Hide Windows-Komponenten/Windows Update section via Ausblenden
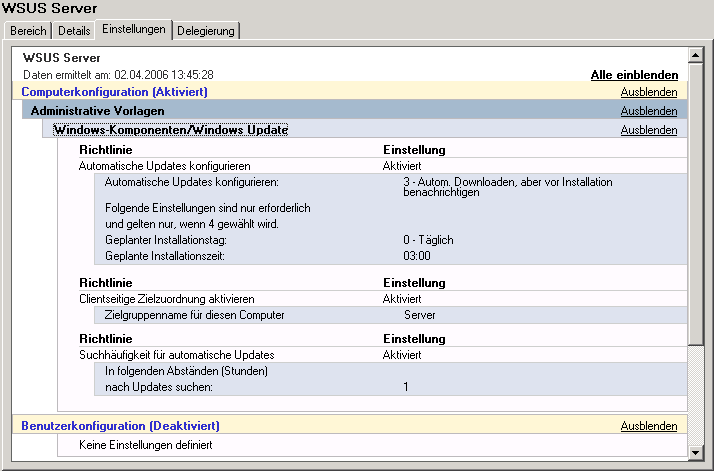714x471 pixels. pyautogui.click(x=649, y=130)
